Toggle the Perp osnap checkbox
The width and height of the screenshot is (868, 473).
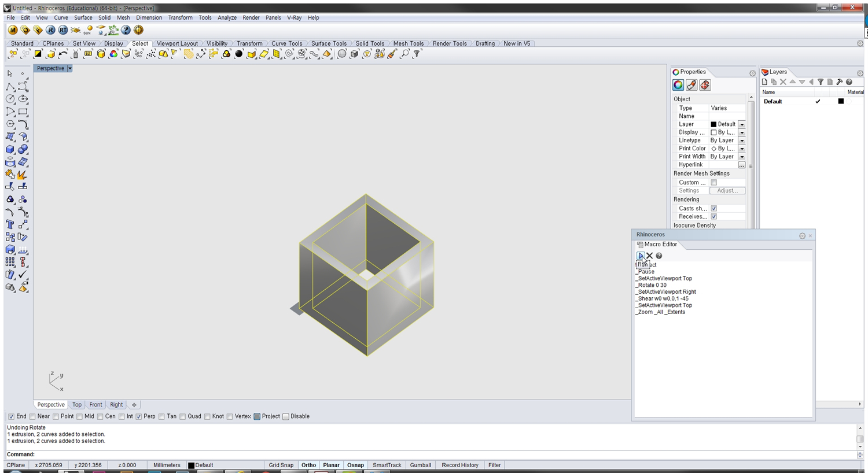pos(139,416)
